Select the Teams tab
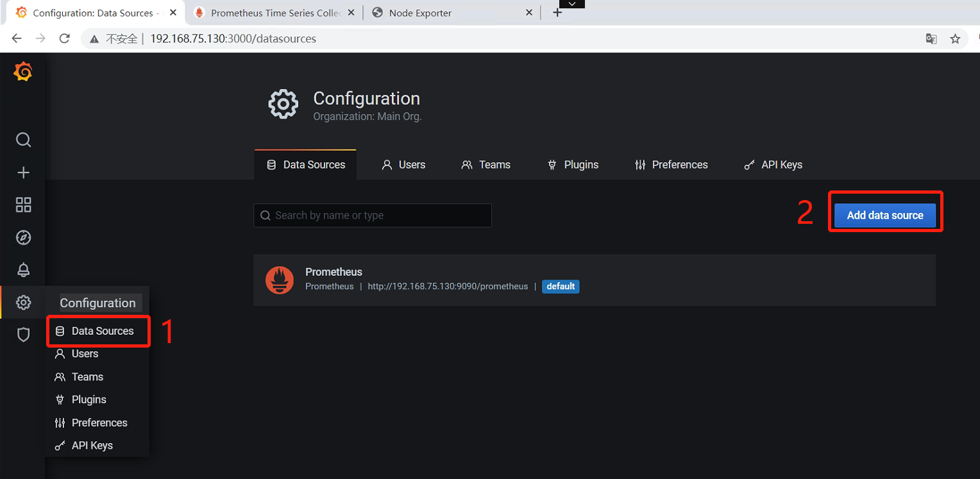Screen dimensions: 980x479 tap(486, 165)
